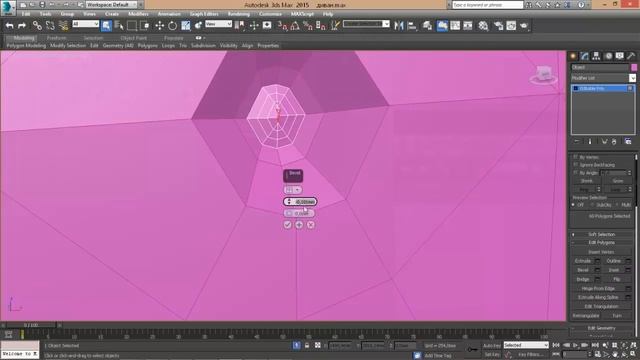Viewport: 640px width, 360px height.
Task: Collapse the Edit Polygons rollout
Action: [x=602, y=242]
